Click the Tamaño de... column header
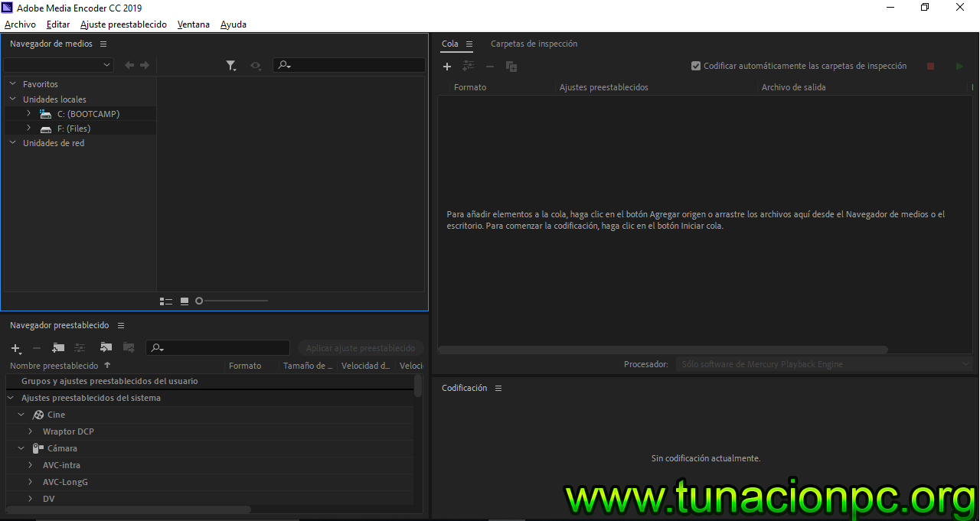Viewport: 980px width, 521px height. pos(308,366)
